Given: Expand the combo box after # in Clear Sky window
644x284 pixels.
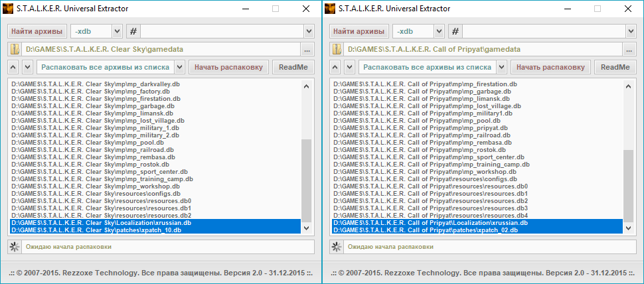Looking at the screenshot, I should pos(309,31).
